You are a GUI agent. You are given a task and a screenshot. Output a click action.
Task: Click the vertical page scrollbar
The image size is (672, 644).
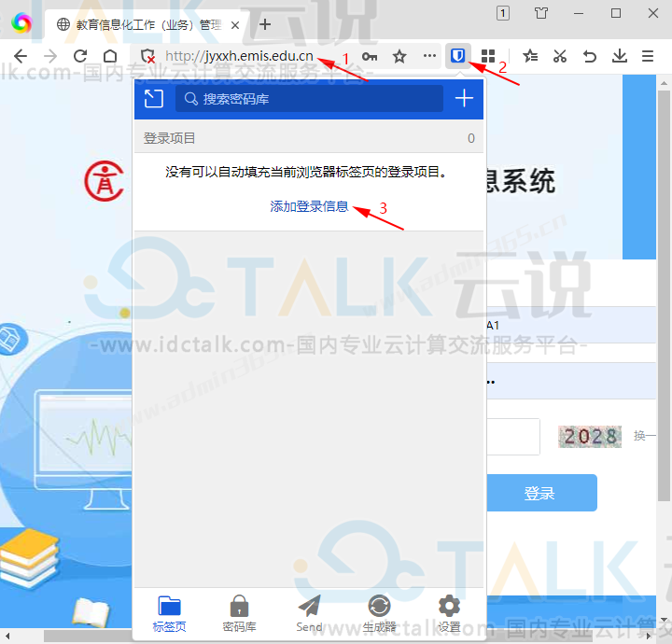[664, 296]
